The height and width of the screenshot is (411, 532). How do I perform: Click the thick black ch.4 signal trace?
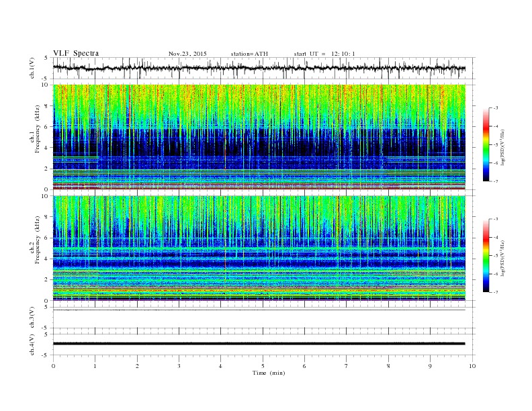pos(259,344)
